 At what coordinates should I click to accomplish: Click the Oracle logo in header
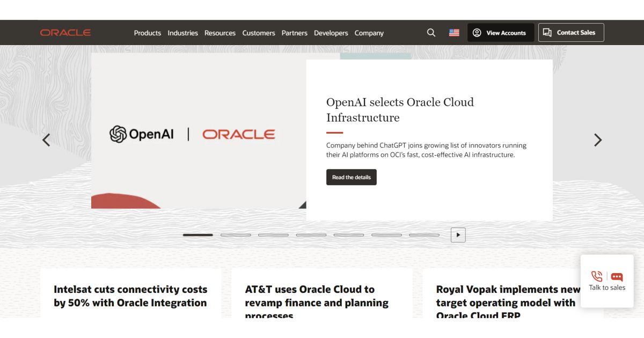pyautogui.click(x=65, y=33)
